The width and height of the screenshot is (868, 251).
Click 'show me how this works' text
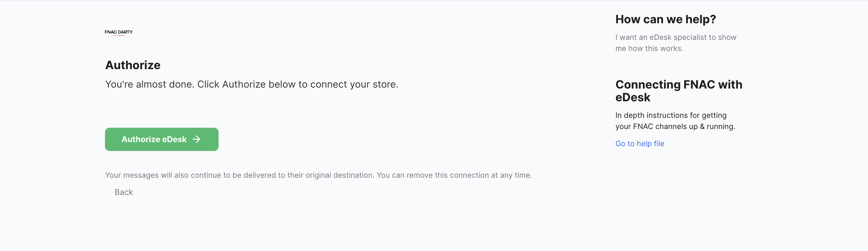(675, 43)
